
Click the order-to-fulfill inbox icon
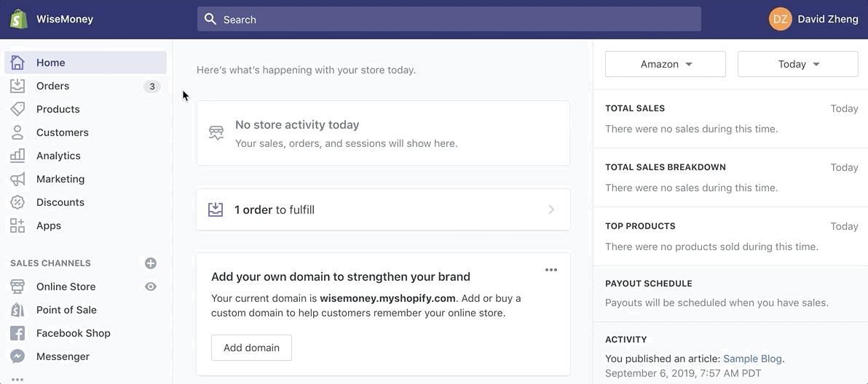tap(216, 209)
